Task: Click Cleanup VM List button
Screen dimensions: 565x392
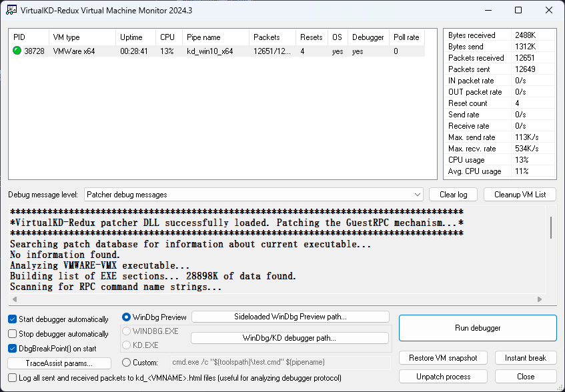Action: (x=520, y=195)
